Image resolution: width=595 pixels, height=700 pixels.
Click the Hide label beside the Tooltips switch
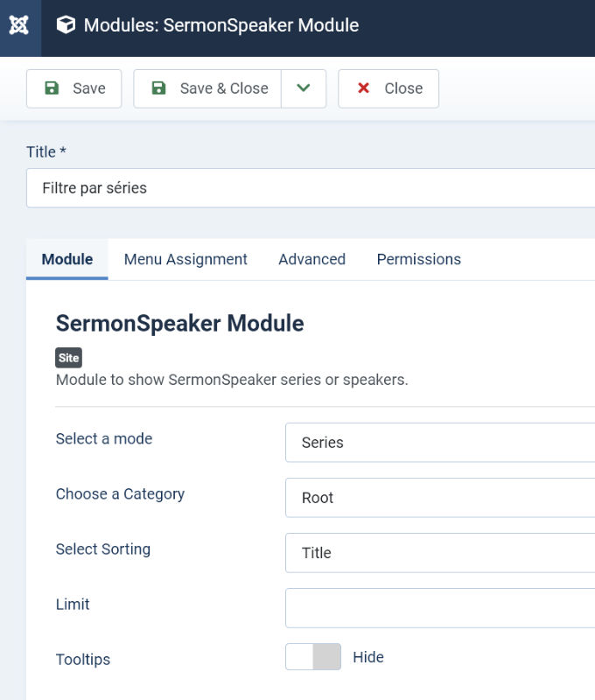pyautogui.click(x=368, y=657)
